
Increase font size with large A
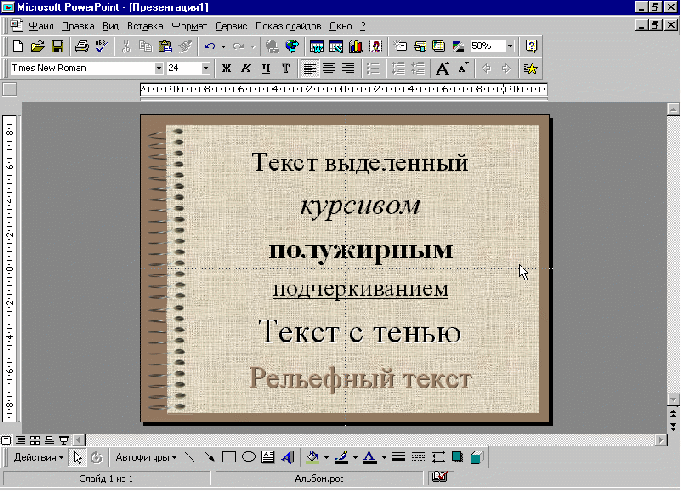pos(443,68)
